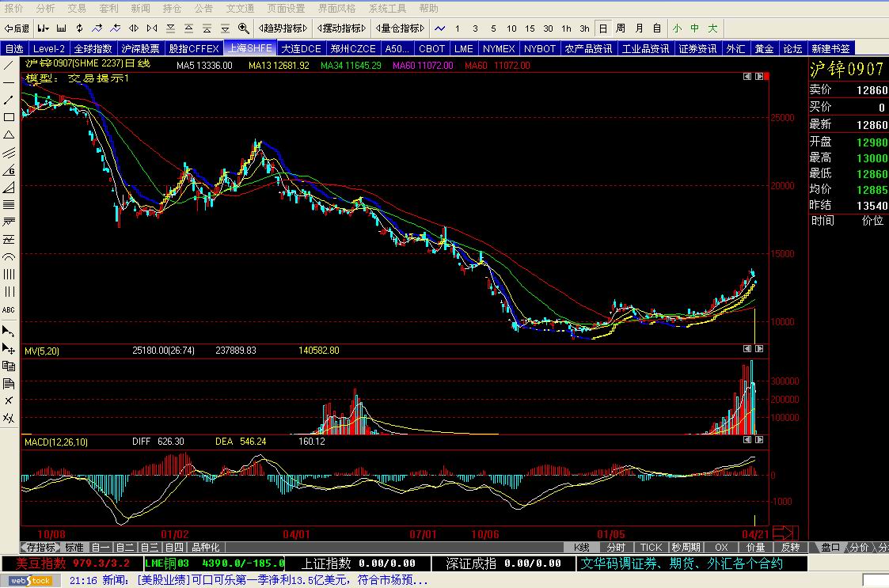This screenshot has width=889, height=588.
Task: Click the X delete drawing tool
Action: pos(9,401)
